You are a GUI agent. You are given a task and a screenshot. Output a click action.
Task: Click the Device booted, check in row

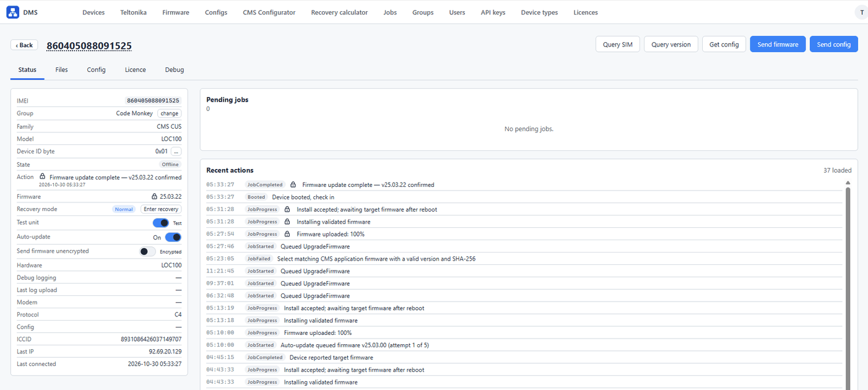coord(524,197)
